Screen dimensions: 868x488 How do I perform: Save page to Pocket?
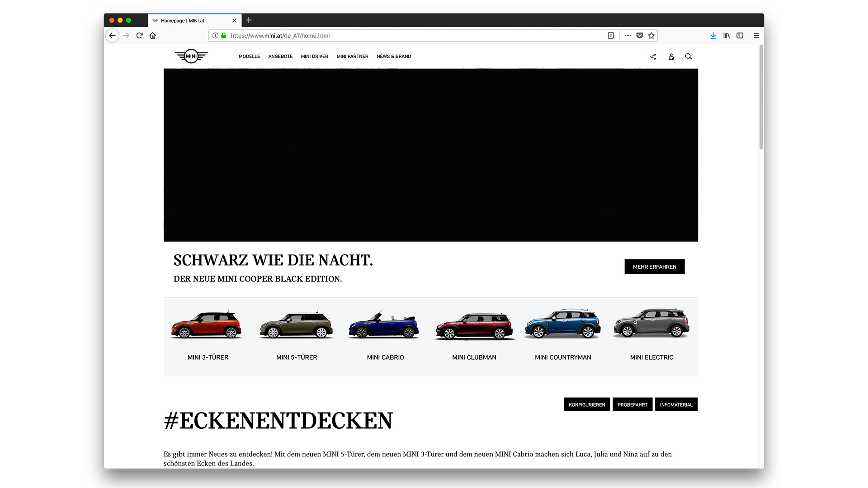pos(640,36)
